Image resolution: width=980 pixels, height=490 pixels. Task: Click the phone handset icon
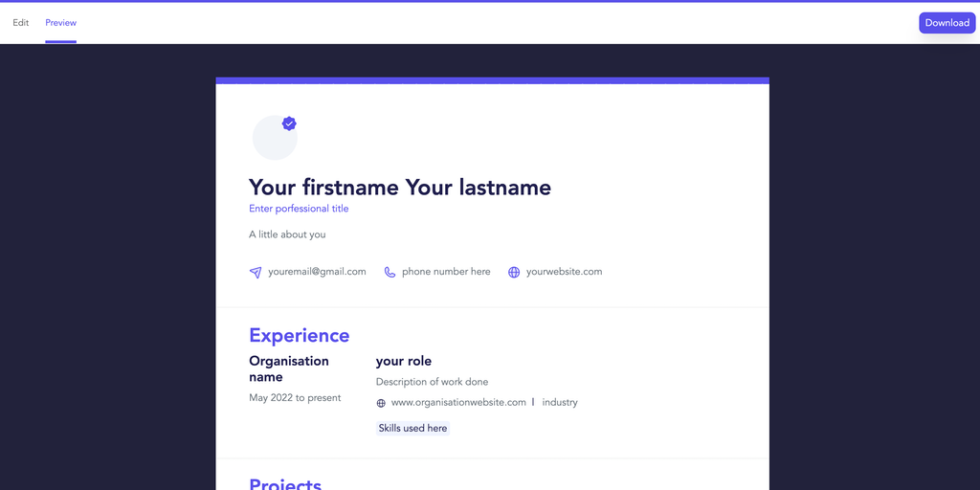pyautogui.click(x=390, y=272)
